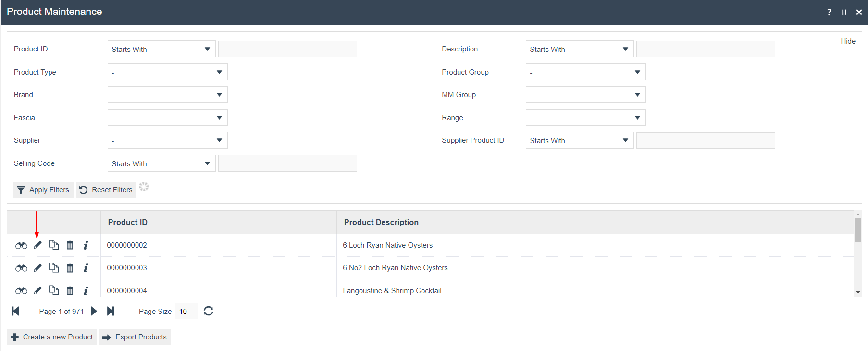Viewport: 868px width, 351px height.
Task: Open MM Group dropdown
Action: pyautogui.click(x=586, y=95)
